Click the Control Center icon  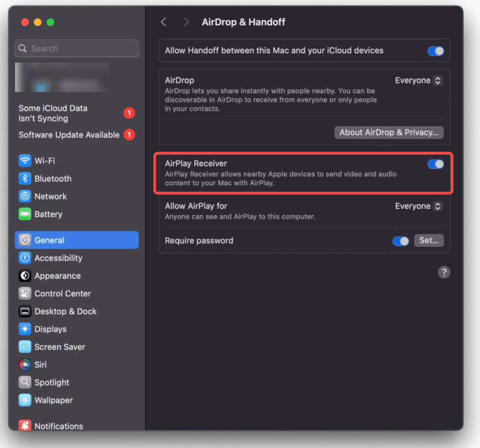pos(25,294)
